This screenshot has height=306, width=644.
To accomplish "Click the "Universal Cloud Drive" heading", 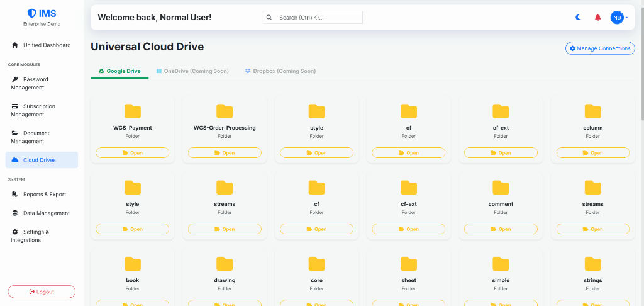I will tap(147, 47).
